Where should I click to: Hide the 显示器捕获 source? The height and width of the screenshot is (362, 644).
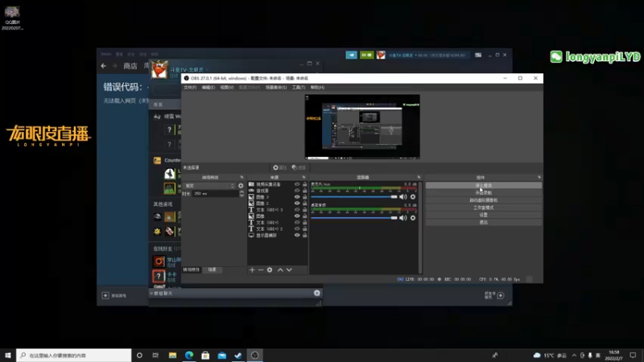[x=297, y=235]
